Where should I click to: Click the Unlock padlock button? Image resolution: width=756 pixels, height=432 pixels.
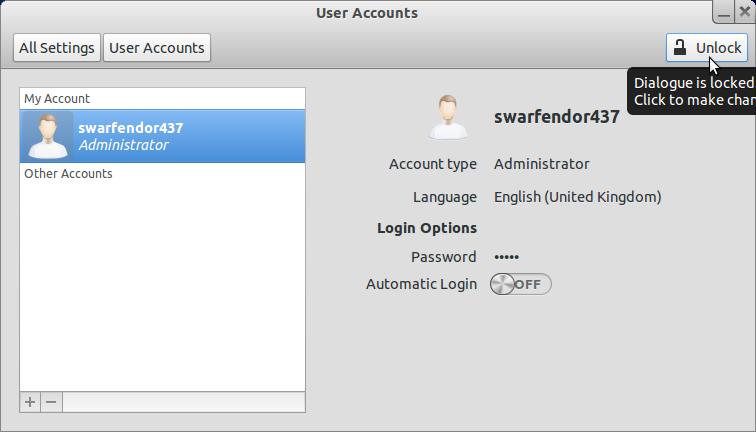pos(707,47)
